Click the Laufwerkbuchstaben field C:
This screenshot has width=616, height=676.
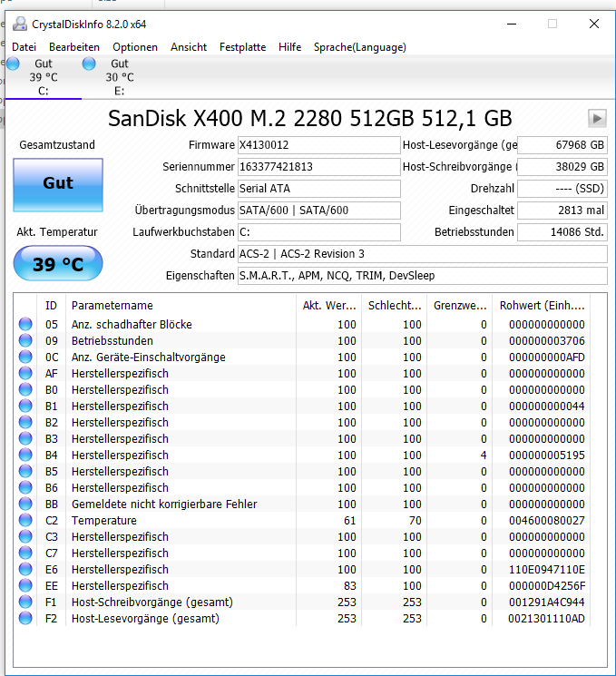319,232
